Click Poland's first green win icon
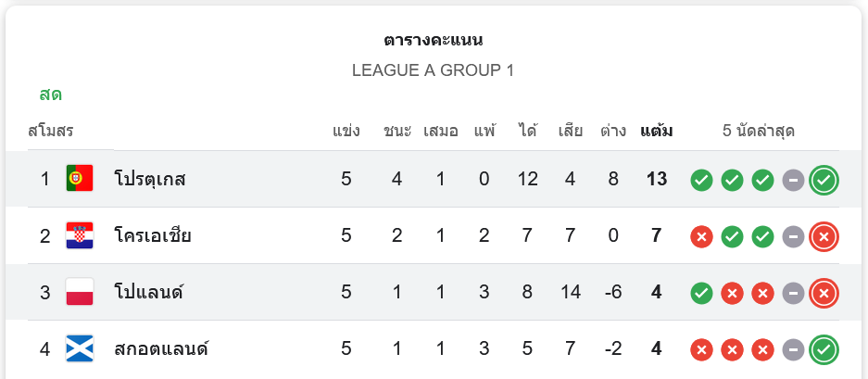The width and height of the screenshot is (868, 379). [701, 294]
